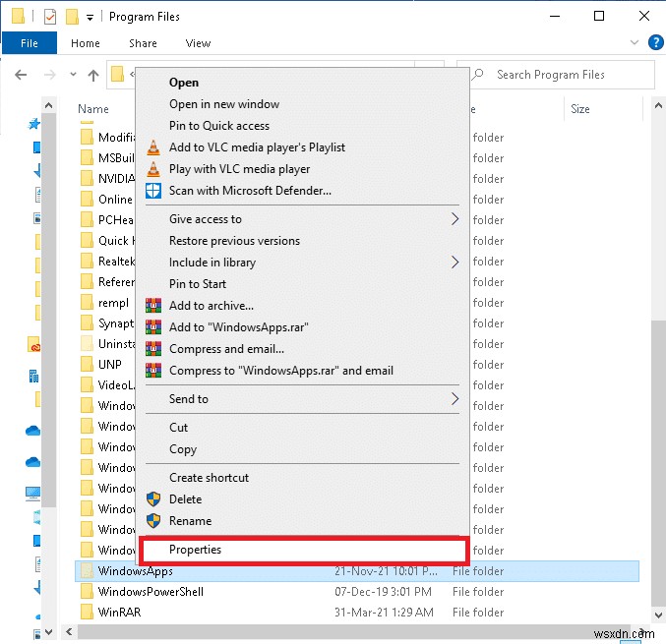The width and height of the screenshot is (666, 644).
Task: Click the navigation pane scroll up arrow
Action: pos(49,105)
